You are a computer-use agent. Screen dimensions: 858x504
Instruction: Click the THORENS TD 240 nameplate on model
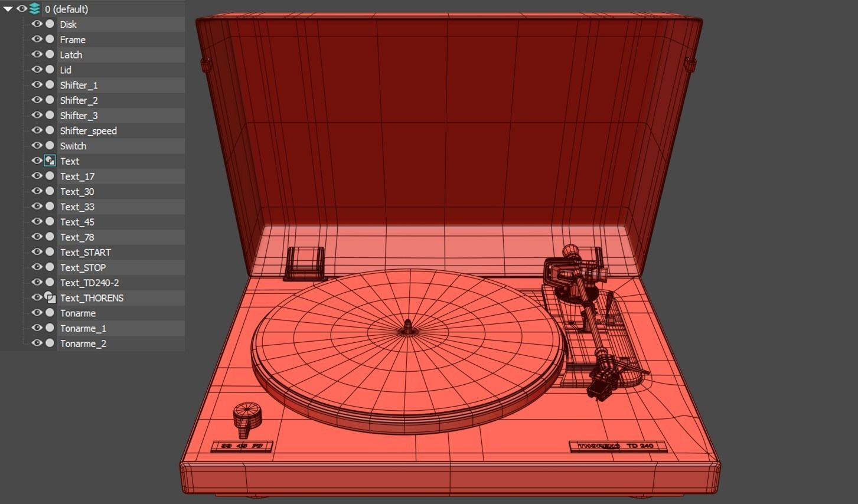[x=618, y=446]
